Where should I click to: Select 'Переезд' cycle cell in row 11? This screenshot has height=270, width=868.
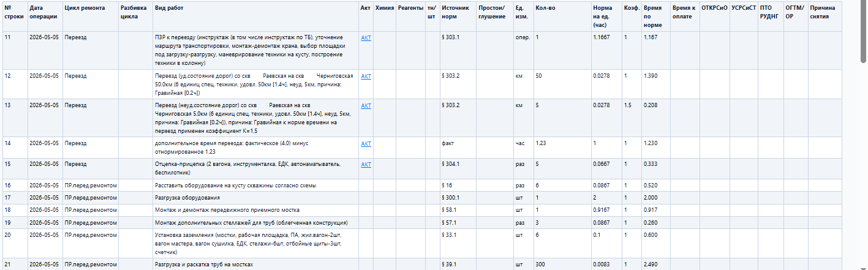pos(90,50)
